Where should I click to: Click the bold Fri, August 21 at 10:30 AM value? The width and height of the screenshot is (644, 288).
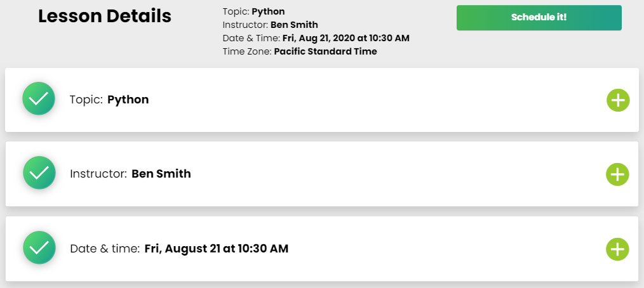click(x=216, y=249)
